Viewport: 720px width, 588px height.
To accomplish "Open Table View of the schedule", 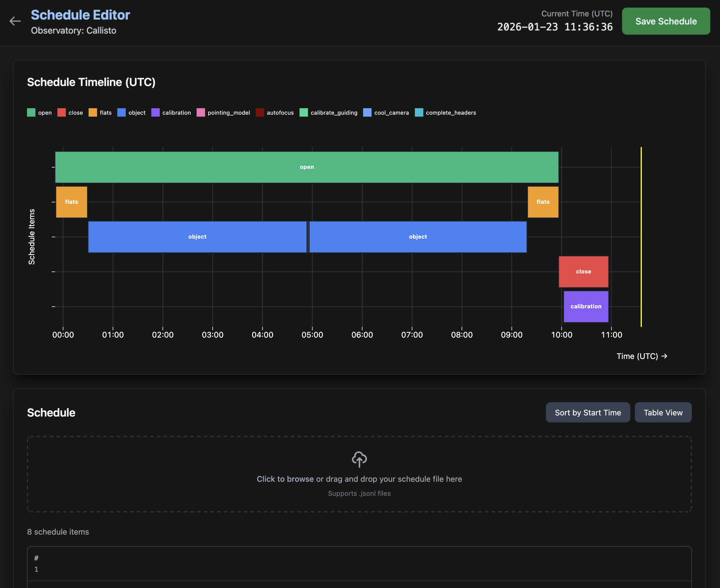I will pos(663,413).
